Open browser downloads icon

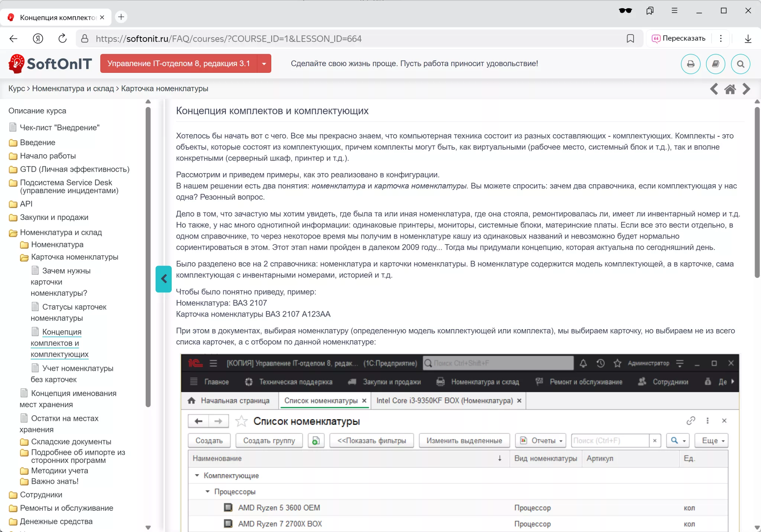pyautogui.click(x=748, y=39)
